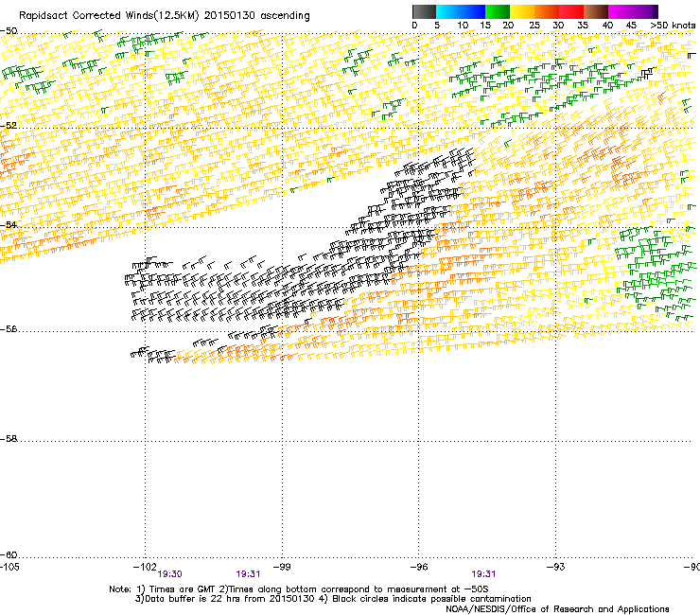Click the note line 'Times are GMT'

coord(183,589)
